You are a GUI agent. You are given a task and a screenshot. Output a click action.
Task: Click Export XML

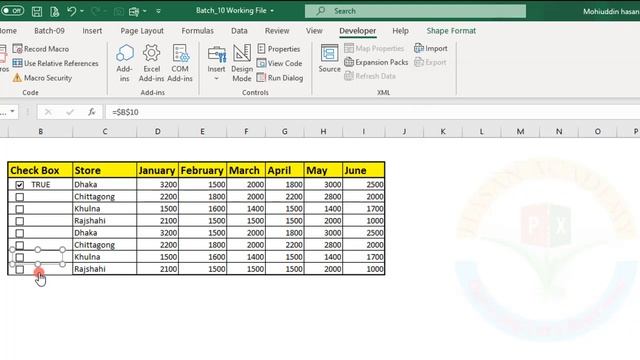[430, 62]
